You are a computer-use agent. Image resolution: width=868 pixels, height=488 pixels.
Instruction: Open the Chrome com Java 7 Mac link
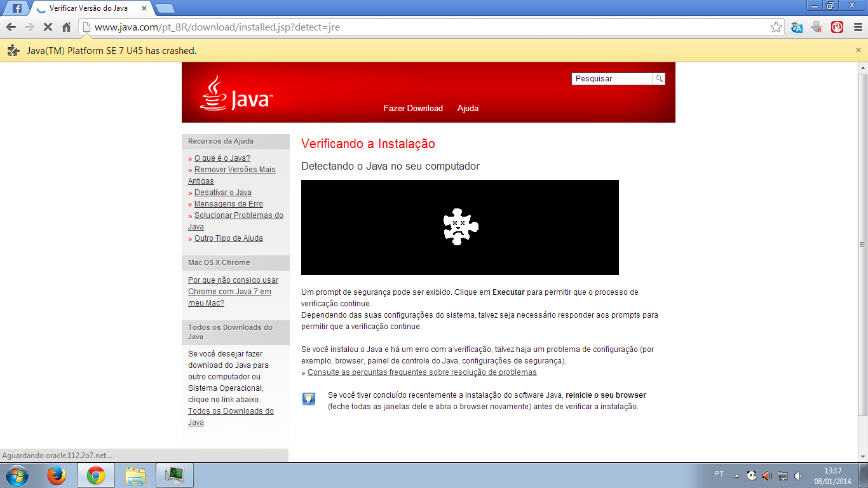tap(233, 292)
